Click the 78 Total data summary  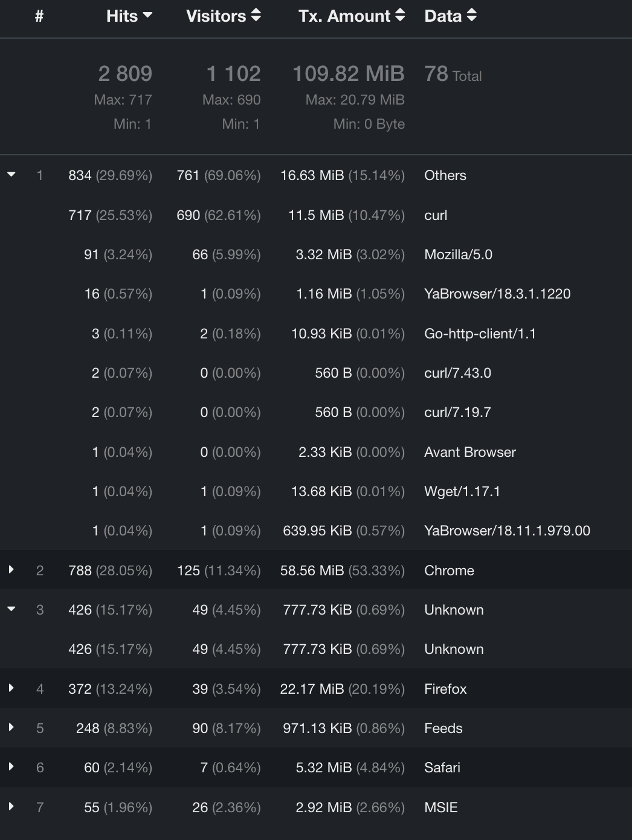453,75
